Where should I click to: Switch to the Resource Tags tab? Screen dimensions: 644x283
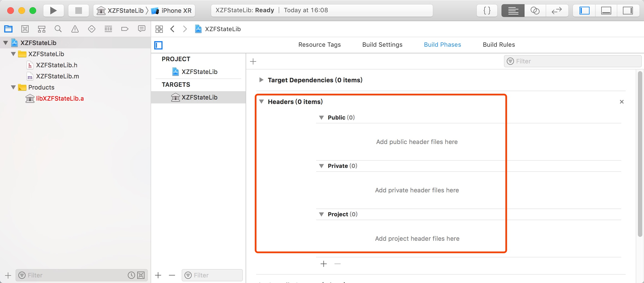click(319, 45)
